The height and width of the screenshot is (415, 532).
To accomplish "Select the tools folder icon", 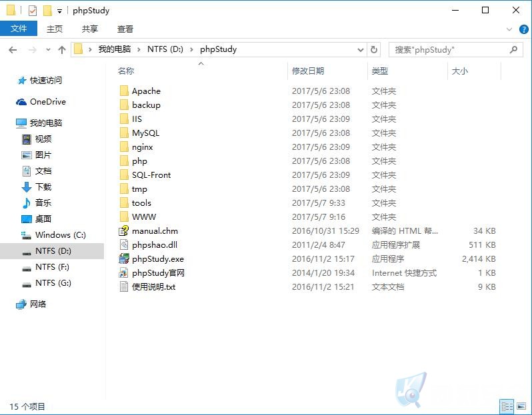I will tap(124, 203).
